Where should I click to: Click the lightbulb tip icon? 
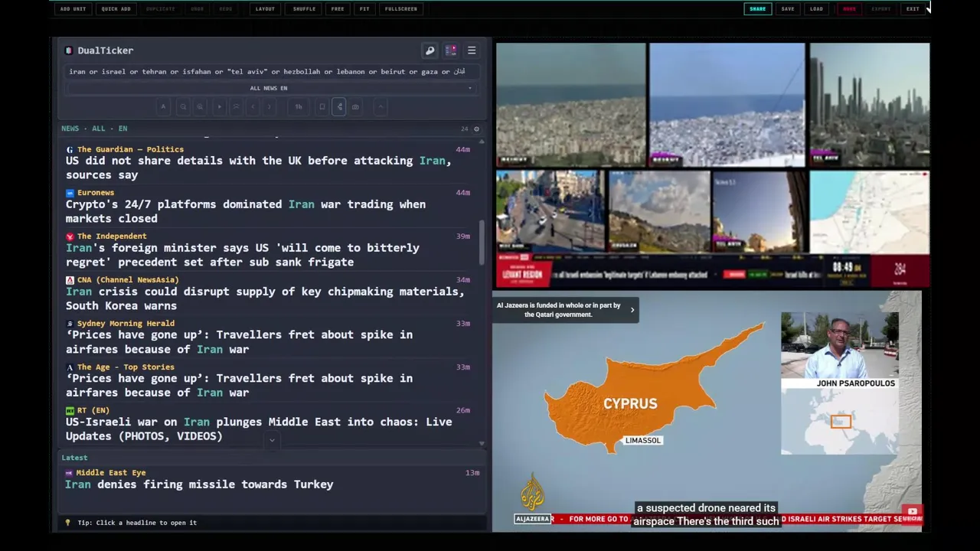67,523
